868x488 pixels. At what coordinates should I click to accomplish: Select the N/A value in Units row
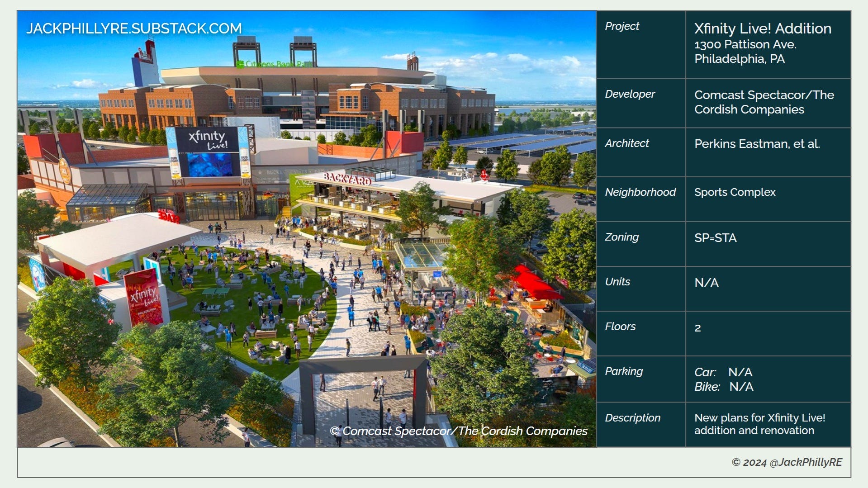click(x=706, y=283)
